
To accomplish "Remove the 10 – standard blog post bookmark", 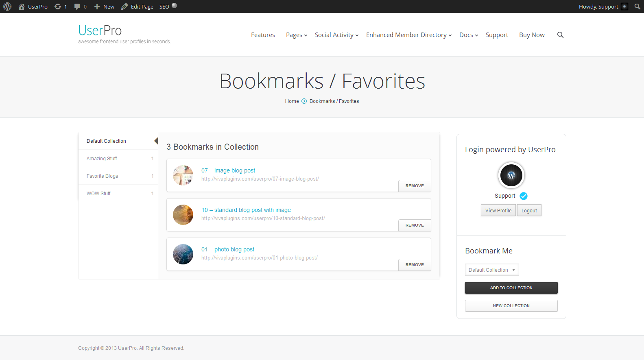I will coord(415,225).
